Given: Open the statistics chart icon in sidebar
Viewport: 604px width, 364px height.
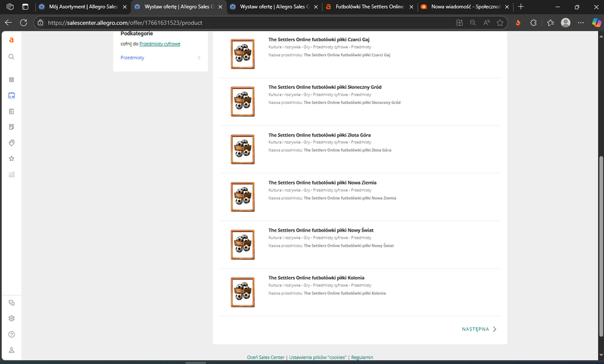Looking at the screenshot, I should [11, 175].
